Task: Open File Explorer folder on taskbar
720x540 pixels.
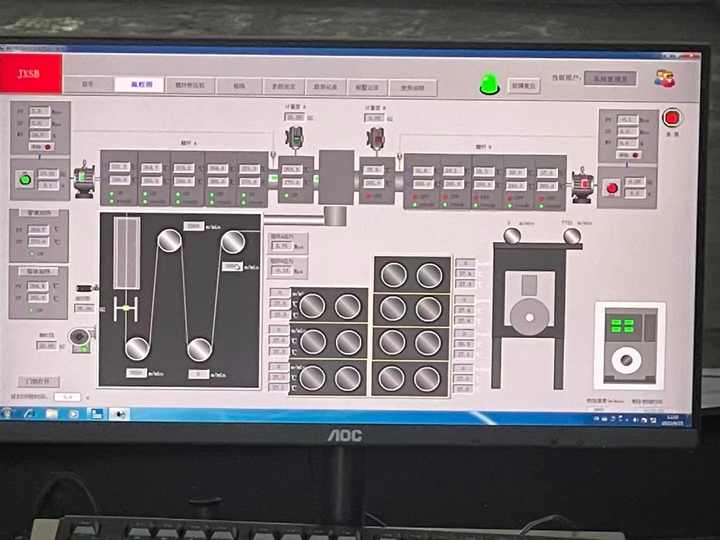Action: tap(51, 414)
